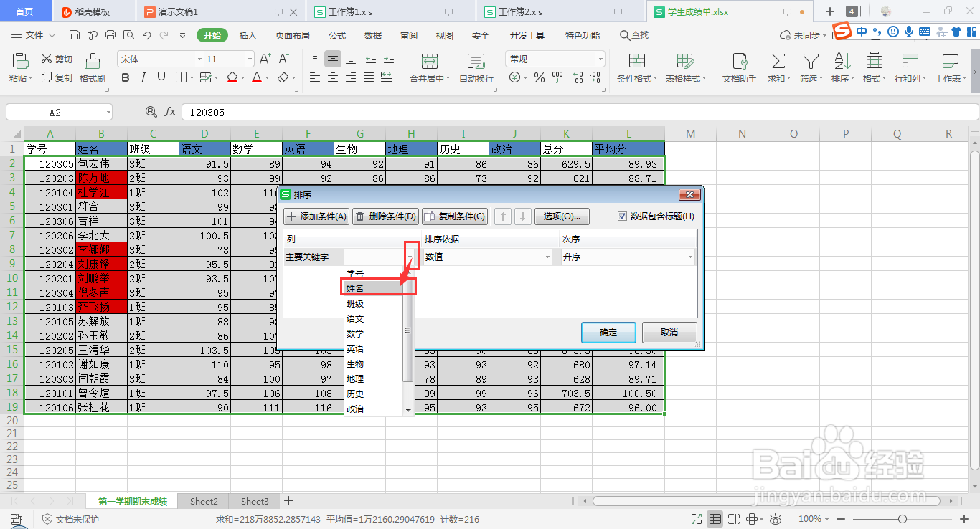The height and width of the screenshot is (529, 980).
Task: Click the full screen icon in status bar
Action: coord(696,519)
